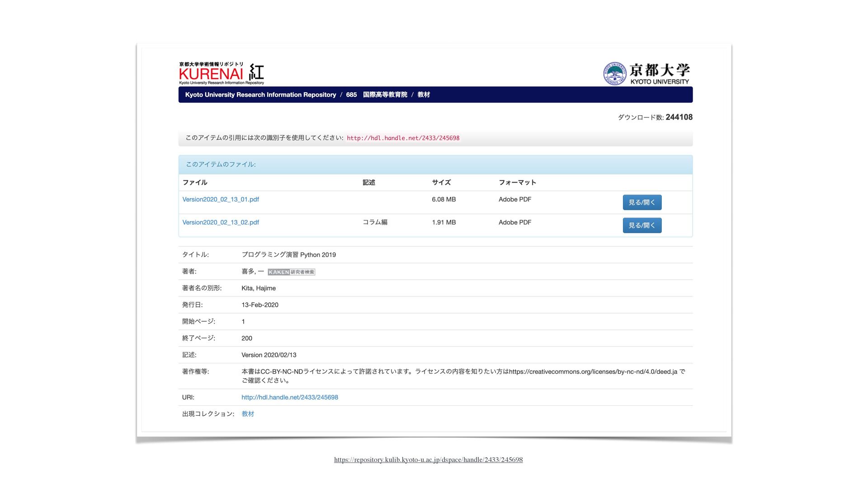Image resolution: width=868 pixels, height=488 pixels.
Task: Open Version2020_02_13_01.pdf file link
Action: pyautogui.click(x=221, y=199)
